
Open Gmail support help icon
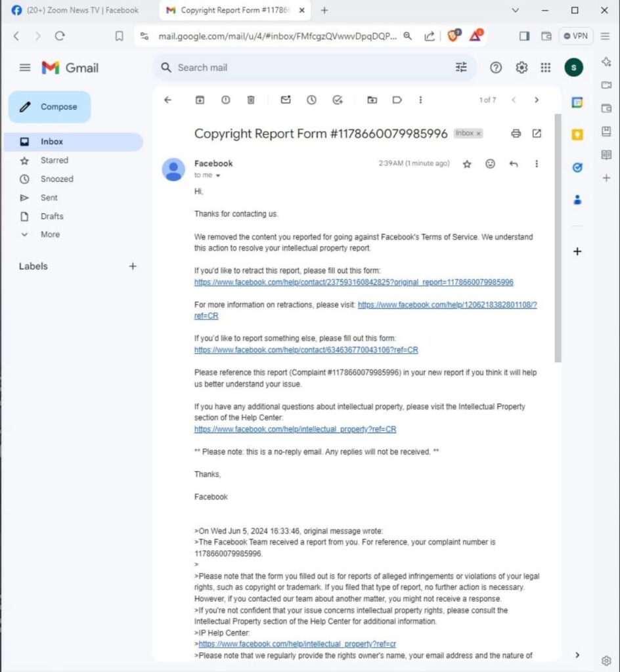tap(496, 68)
